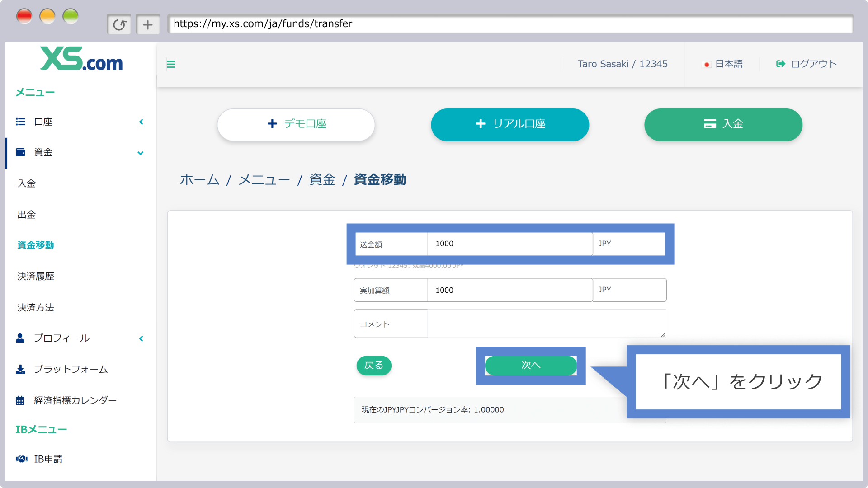Click the green maximize window button

pyautogui.click(x=71, y=16)
